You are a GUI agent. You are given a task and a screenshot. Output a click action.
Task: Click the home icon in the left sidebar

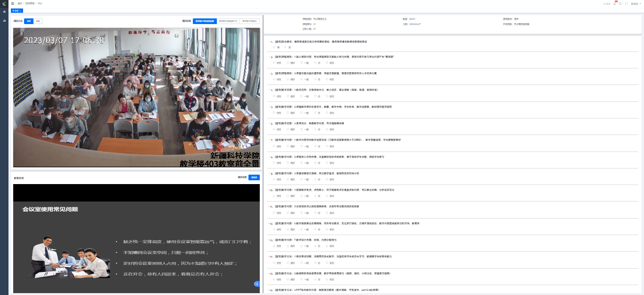4,12
